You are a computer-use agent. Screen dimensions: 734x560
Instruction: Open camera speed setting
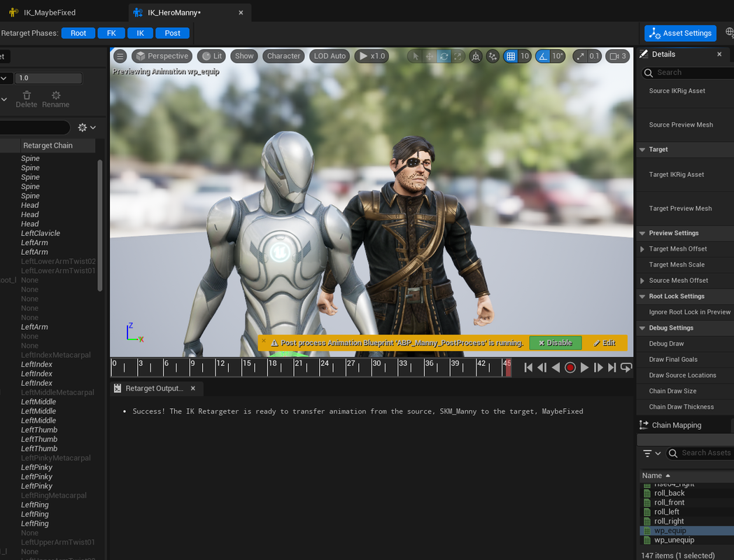tap(617, 56)
